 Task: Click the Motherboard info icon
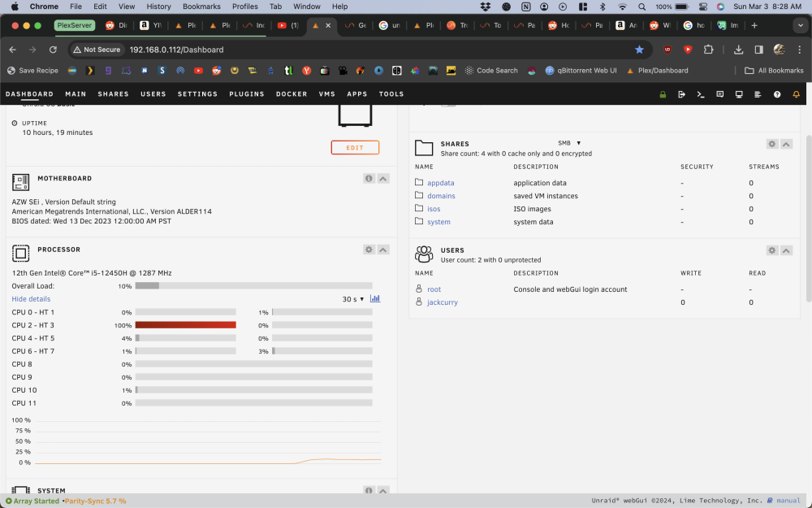tap(369, 178)
